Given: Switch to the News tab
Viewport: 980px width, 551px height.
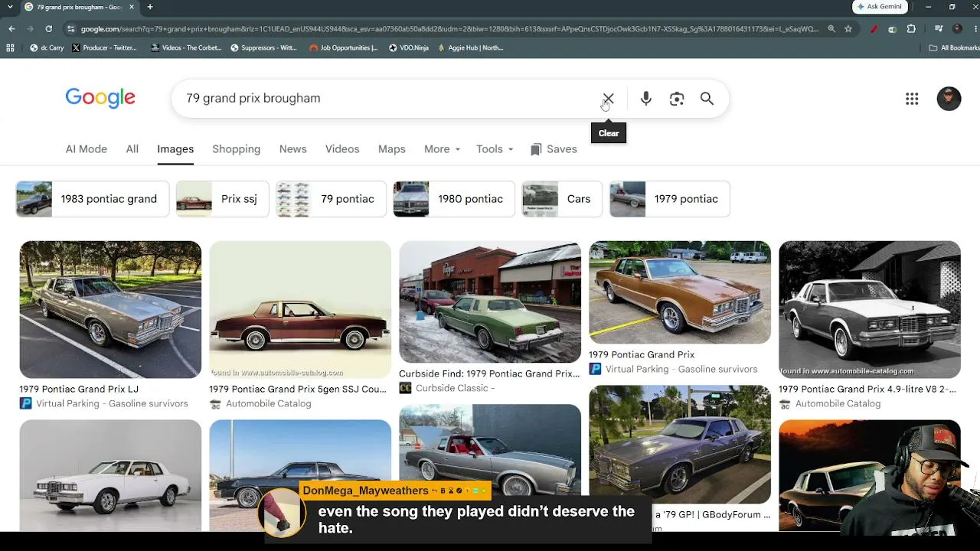Looking at the screenshot, I should coord(293,149).
